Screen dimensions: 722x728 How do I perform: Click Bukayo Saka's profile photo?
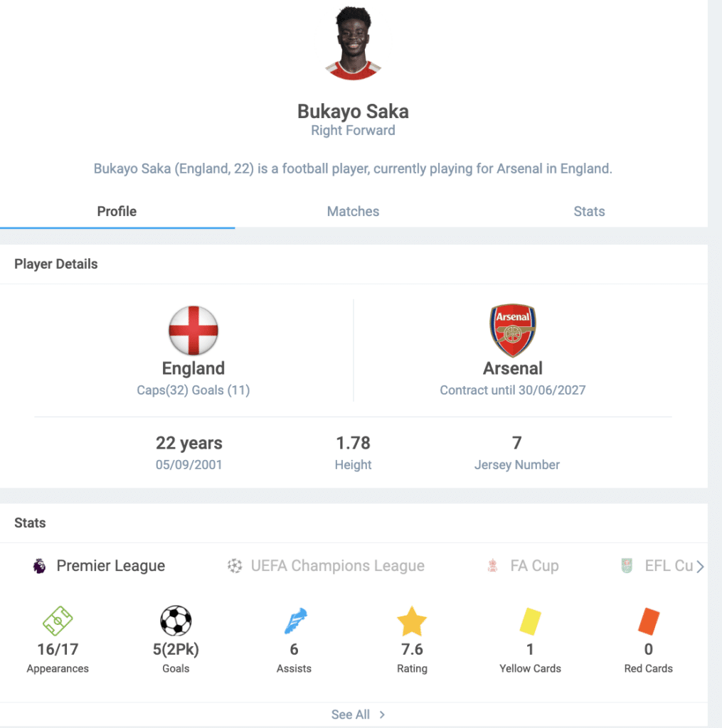[x=354, y=43]
